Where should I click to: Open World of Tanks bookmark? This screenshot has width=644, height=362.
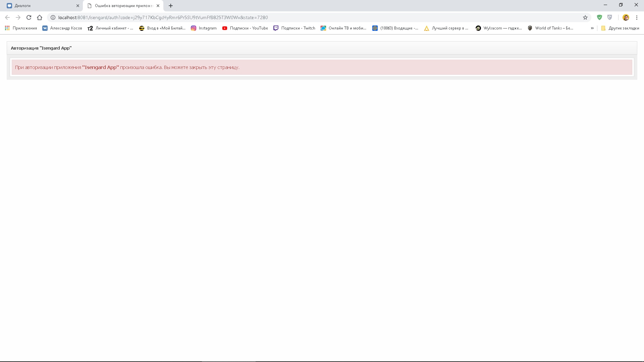tap(550, 28)
